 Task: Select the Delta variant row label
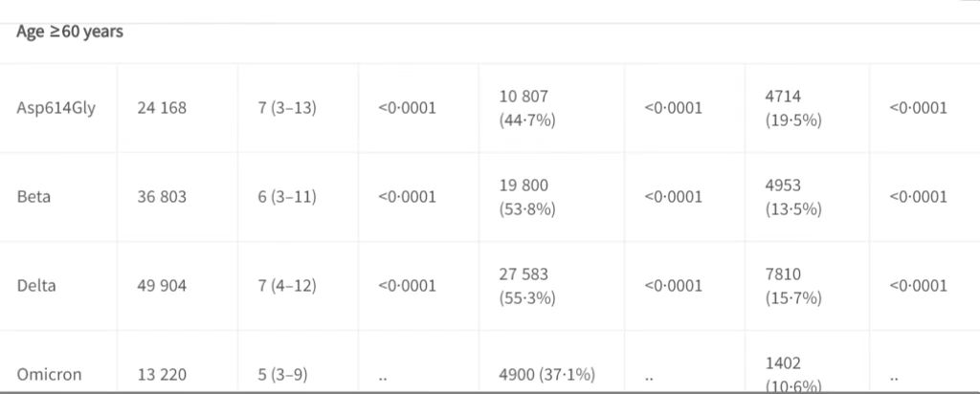tap(36, 285)
